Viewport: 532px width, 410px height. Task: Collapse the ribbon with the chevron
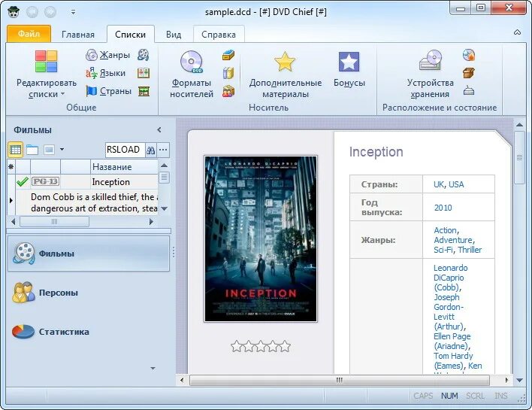click(x=517, y=32)
